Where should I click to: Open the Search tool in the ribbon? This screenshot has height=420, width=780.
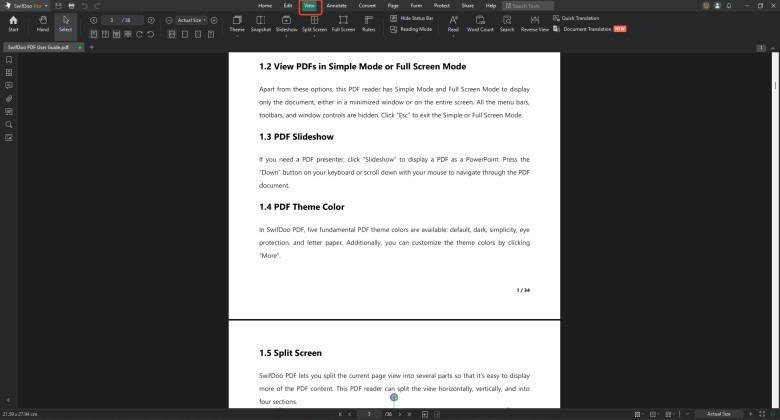[507, 23]
